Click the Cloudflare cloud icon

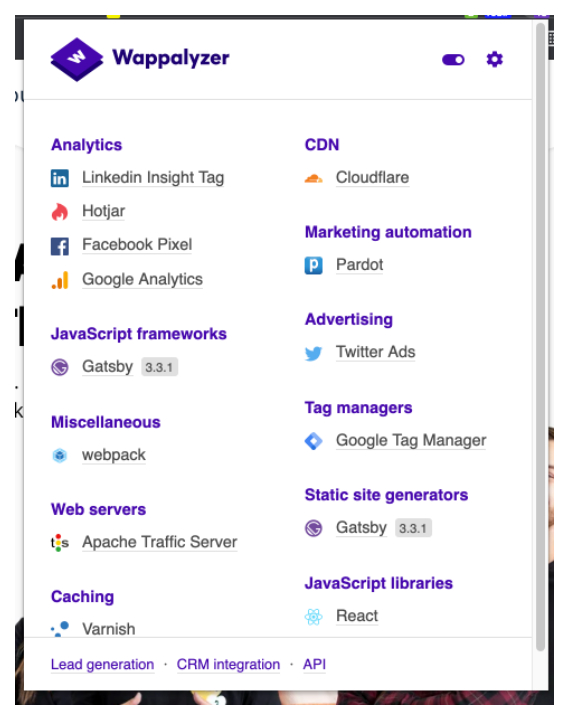pos(313,179)
